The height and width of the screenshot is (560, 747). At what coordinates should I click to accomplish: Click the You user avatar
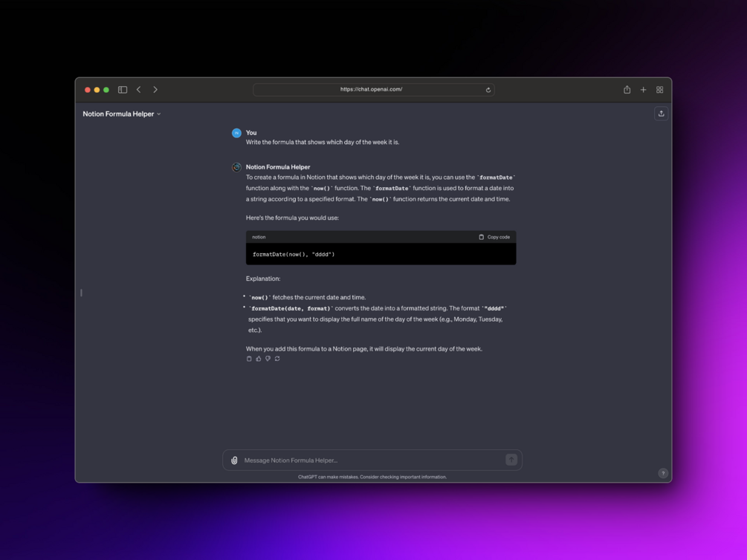click(236, 133)
